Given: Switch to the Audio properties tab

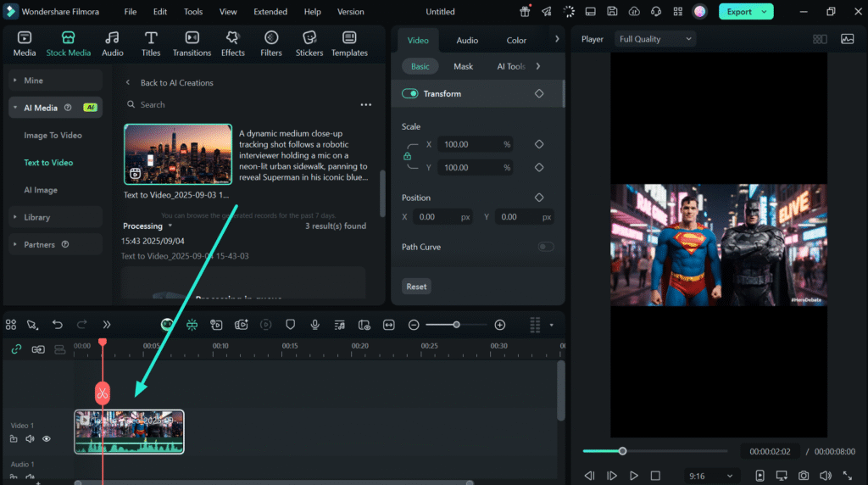Looking at the screenshot, I should pyautogui.click(x=467, y=41).
